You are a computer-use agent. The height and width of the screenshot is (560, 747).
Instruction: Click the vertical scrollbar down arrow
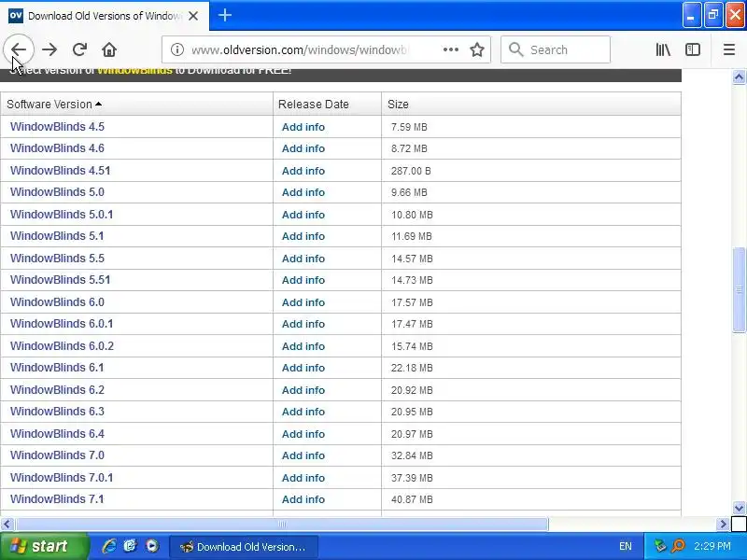click(x=739, y=508)
